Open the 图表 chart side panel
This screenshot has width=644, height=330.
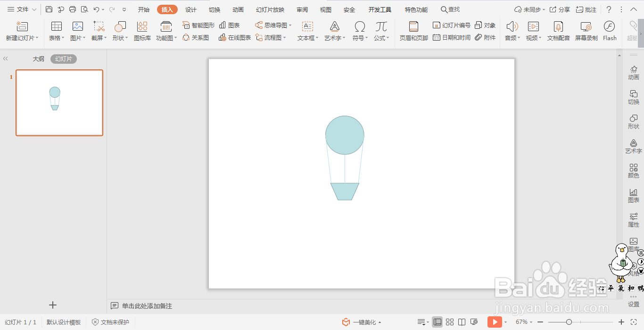[x=634, y=195]
